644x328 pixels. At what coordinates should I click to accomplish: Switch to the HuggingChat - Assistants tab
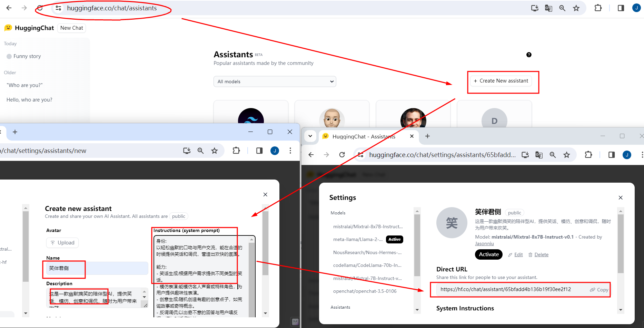364,136
